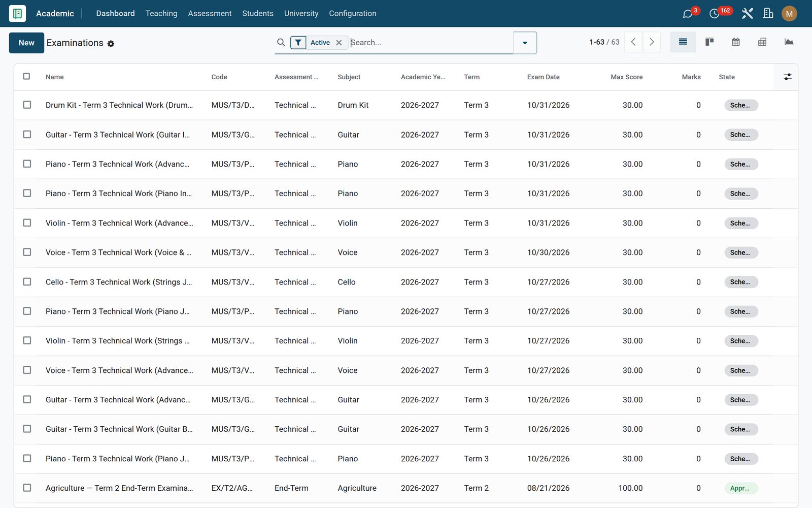Click the 1-63 record pager range
This screenshot has height=508, width=812.
[x=597, y=42]
